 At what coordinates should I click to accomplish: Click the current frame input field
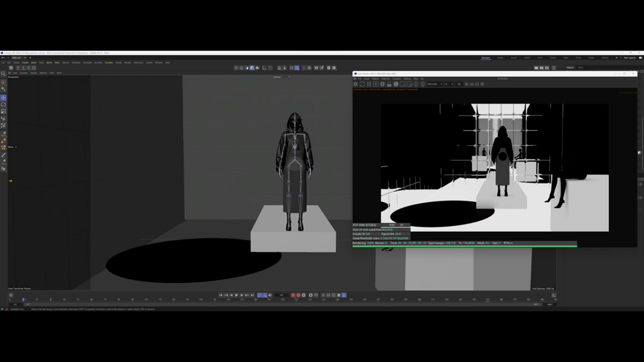click(x=281, y=295)
